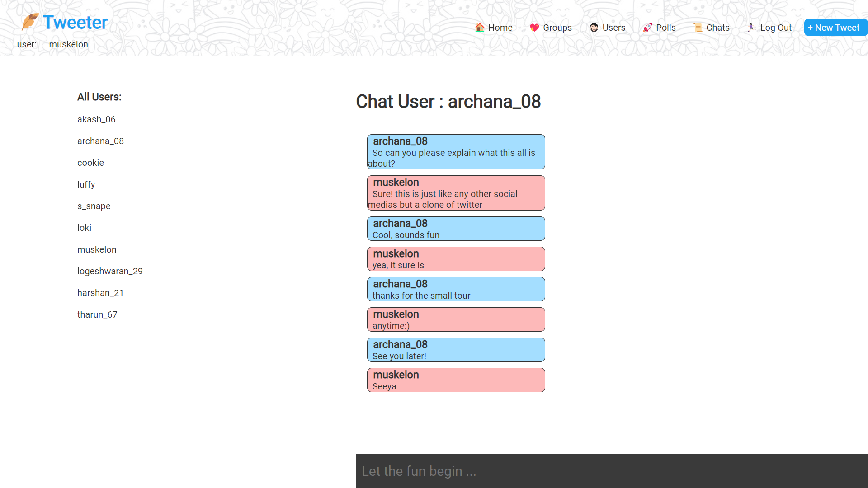Select cookie from All Users
This screenshot has height=488, width=868.
point(90,163)
